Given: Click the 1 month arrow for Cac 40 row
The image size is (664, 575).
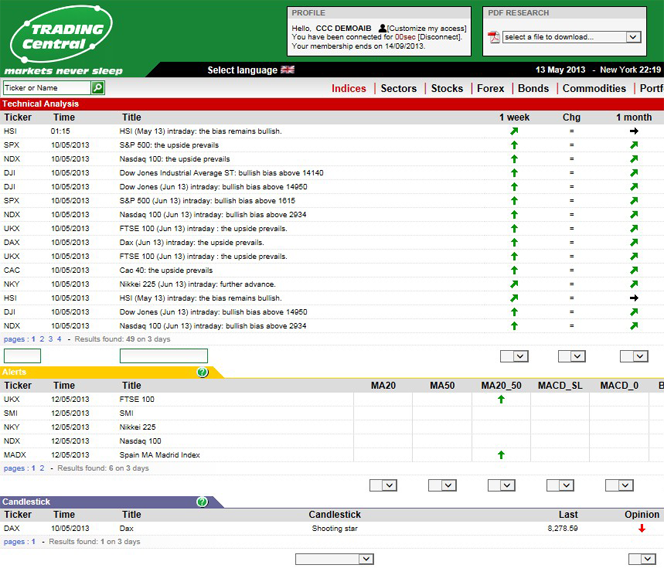Looking at the screenshot, I should 634,270.
